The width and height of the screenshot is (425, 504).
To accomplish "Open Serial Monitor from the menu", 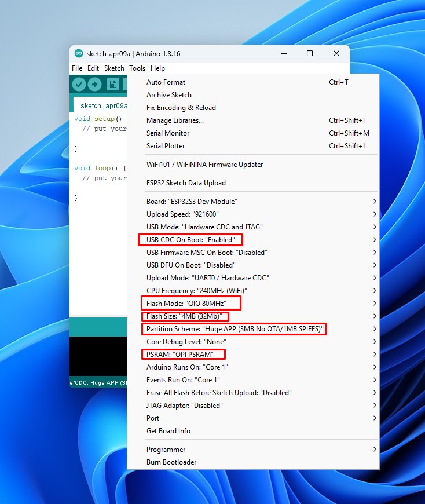I will click(168, 133).
